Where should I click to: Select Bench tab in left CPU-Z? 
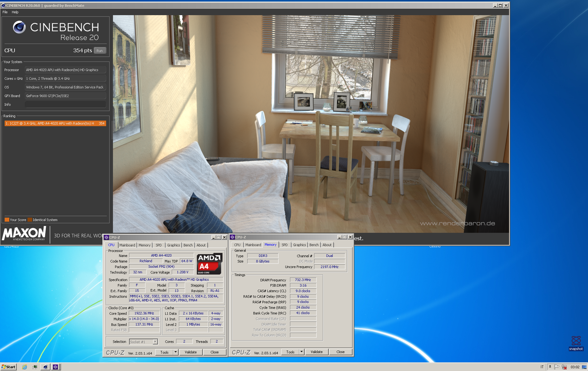[x=188, y=245]
